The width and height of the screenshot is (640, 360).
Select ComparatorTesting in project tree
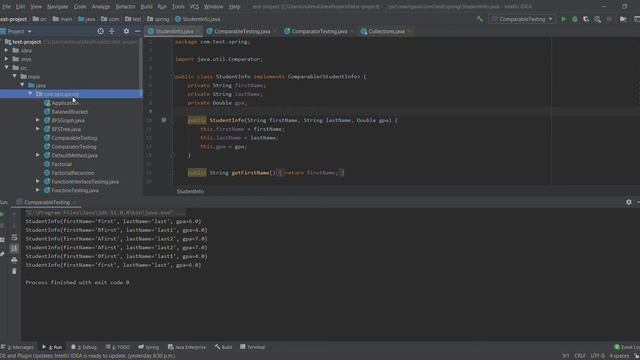(73, 147)
